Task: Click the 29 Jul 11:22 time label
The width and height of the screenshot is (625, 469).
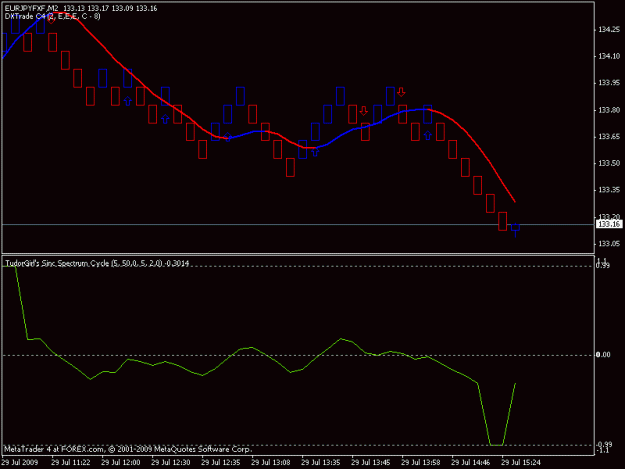Action: pyautogui.click(x=71, y=463)
